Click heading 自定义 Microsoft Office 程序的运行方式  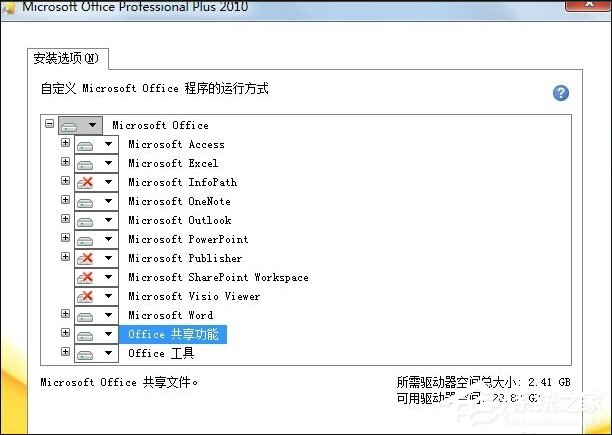(154, 88)
